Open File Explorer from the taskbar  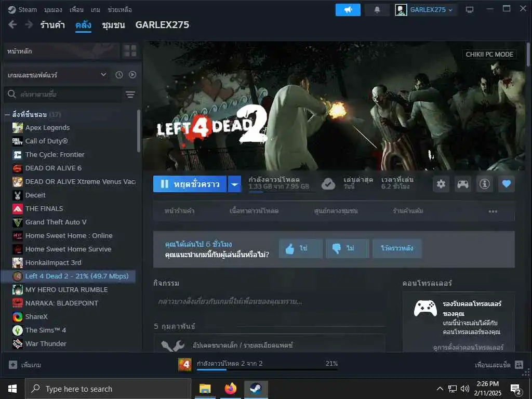click(205, 389)
